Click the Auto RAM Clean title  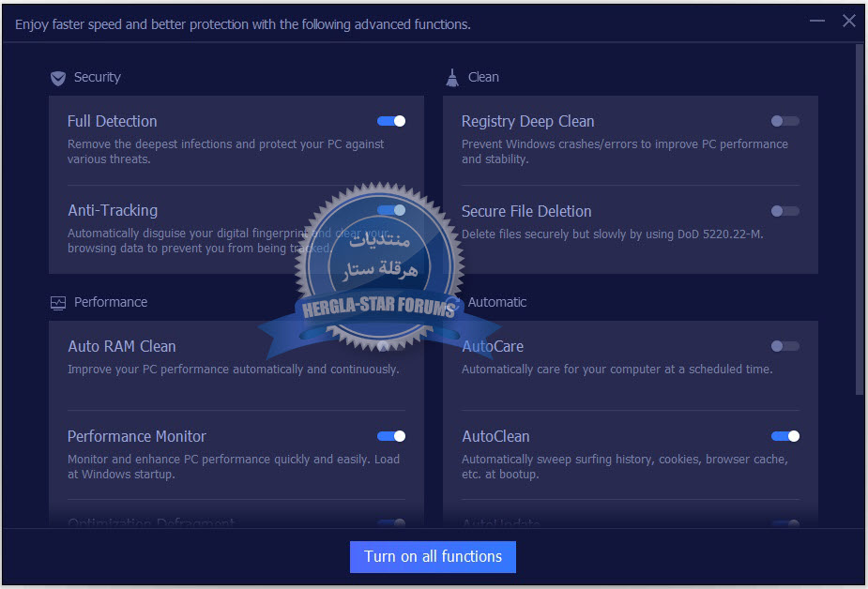click(122, 346)
